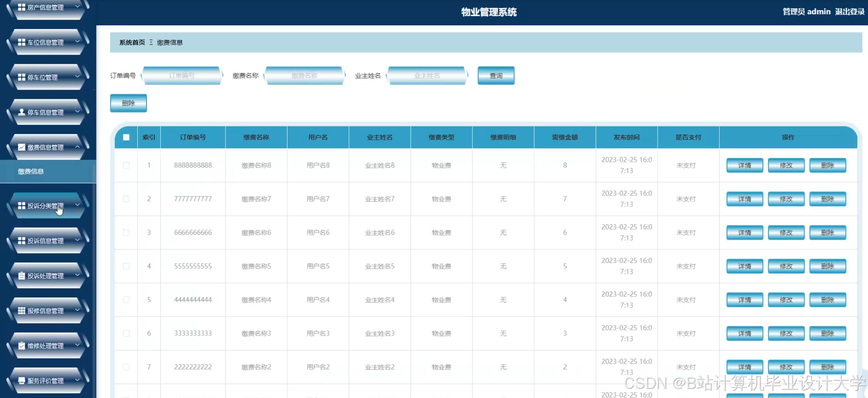The image size is (868, 398).
Task: Click the cell 缴费名称8
Action: click(x=256, y=165)
